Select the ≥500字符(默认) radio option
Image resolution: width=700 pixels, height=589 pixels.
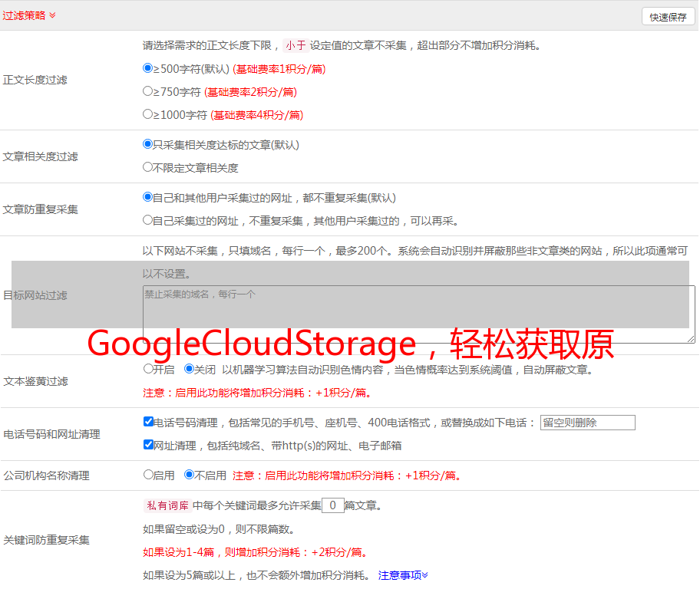(148, 68)
